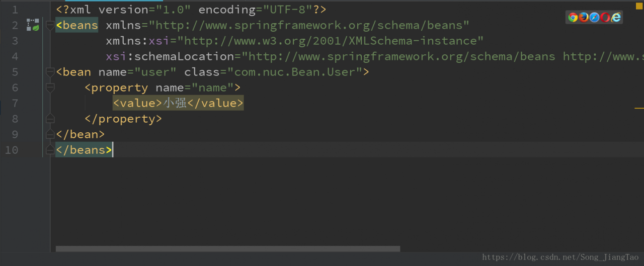Click the "user" bean name attribute value

pos(155,72)
